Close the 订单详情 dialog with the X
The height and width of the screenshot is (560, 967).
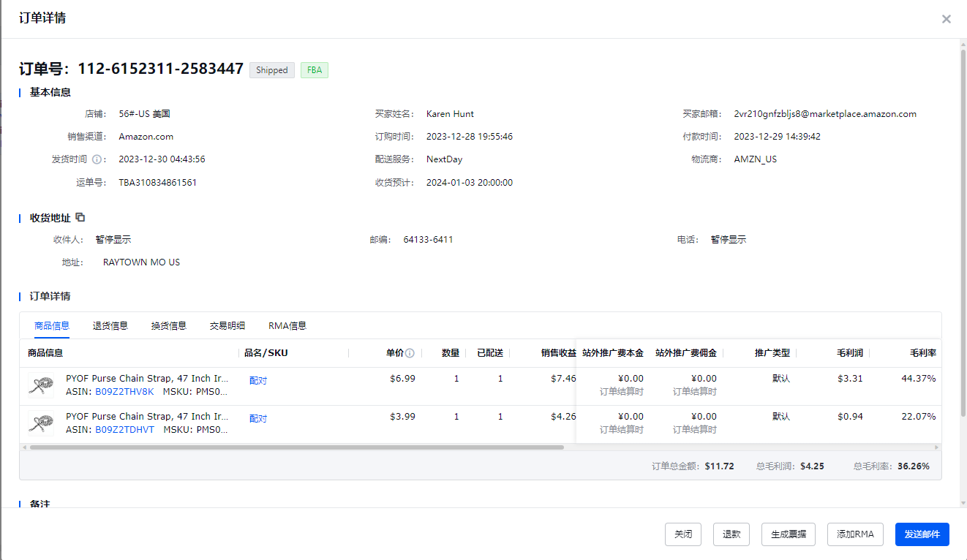(x=946, y=19)
